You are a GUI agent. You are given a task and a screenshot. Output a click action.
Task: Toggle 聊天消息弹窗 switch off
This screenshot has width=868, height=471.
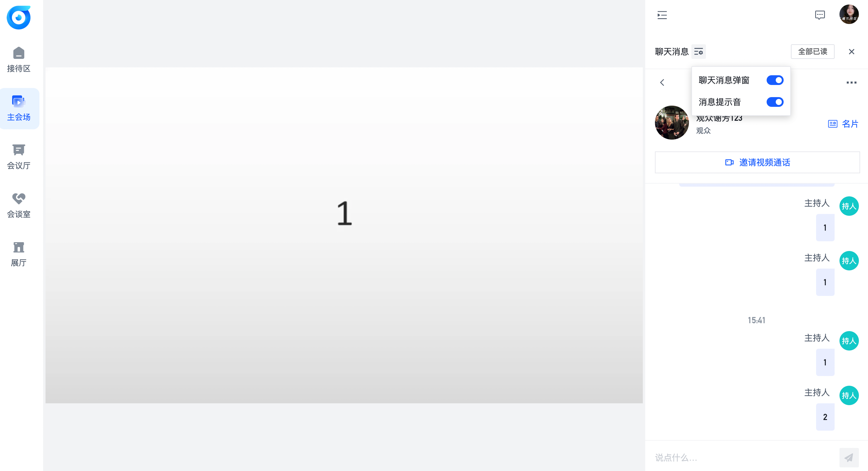pyautogui.click(x=775, y=80)
